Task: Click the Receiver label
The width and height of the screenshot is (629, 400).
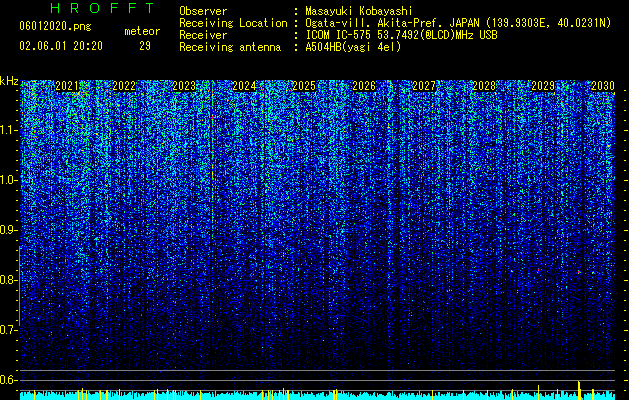Action: (203, 35)
